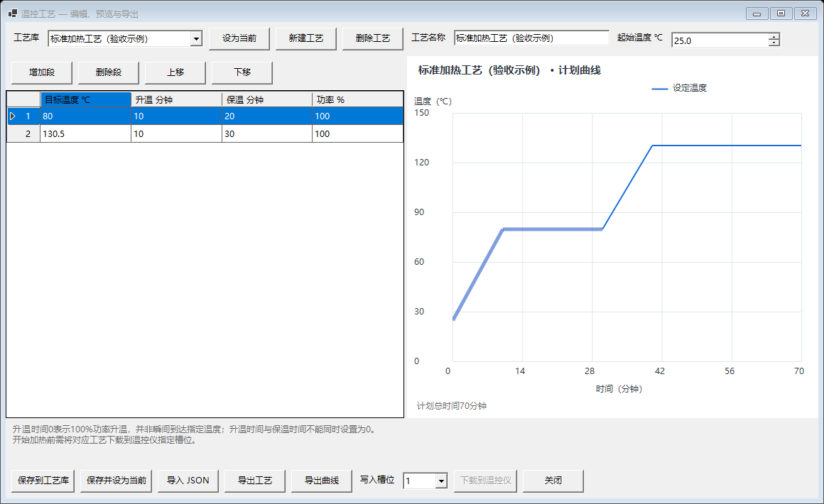Screen dimensions: 824x504
Task: Move the segment down with 下移
Action: click(x=242, y=72)
